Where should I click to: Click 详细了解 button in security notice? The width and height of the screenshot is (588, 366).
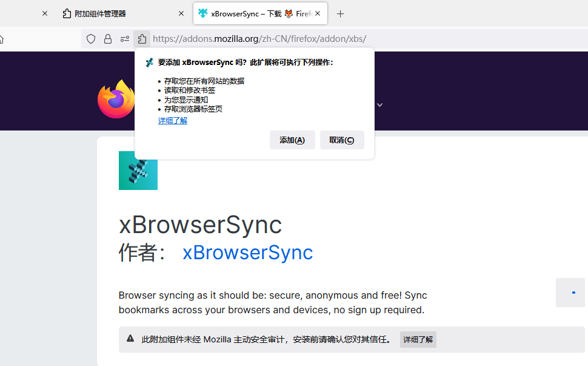click(418, 339)
